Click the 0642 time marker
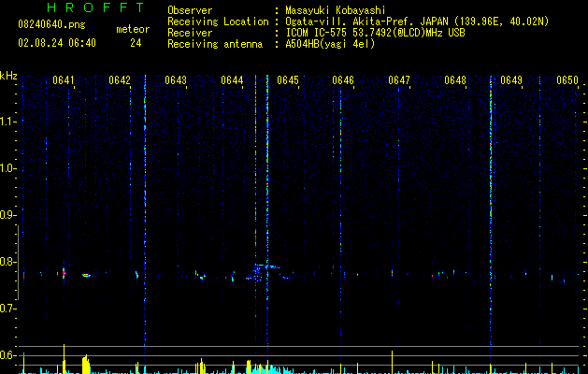Image resolution: width=588 pixels, height=374 pixels. pos(120,80)
